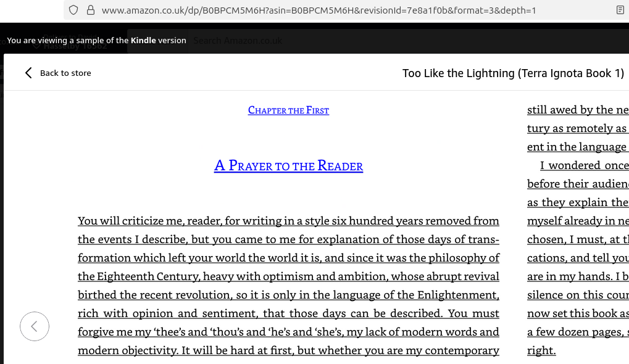Click the line starting "forgive me my 'thee's"

[288, 332]
